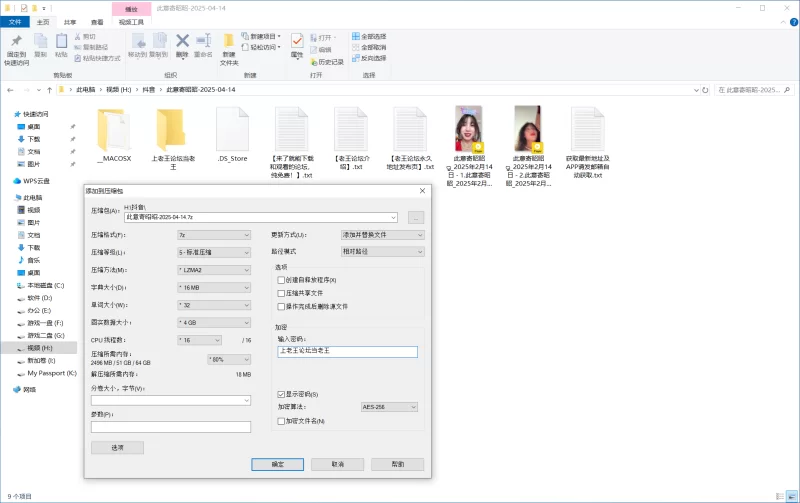This screenshot has width=800, height=503.
Task: Click the Properties (属性) checkmark icon in ribbon
Action: tap(297, 41)
